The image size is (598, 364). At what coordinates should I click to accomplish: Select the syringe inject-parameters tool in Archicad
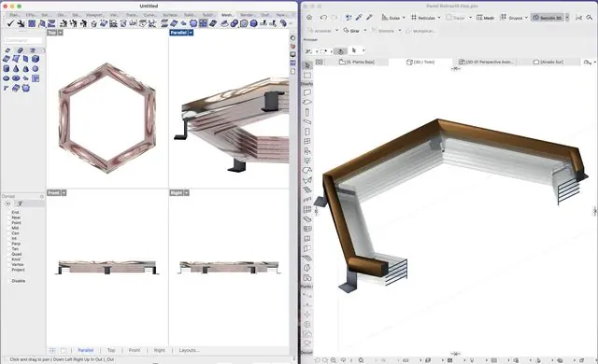(x=369, y=17)
